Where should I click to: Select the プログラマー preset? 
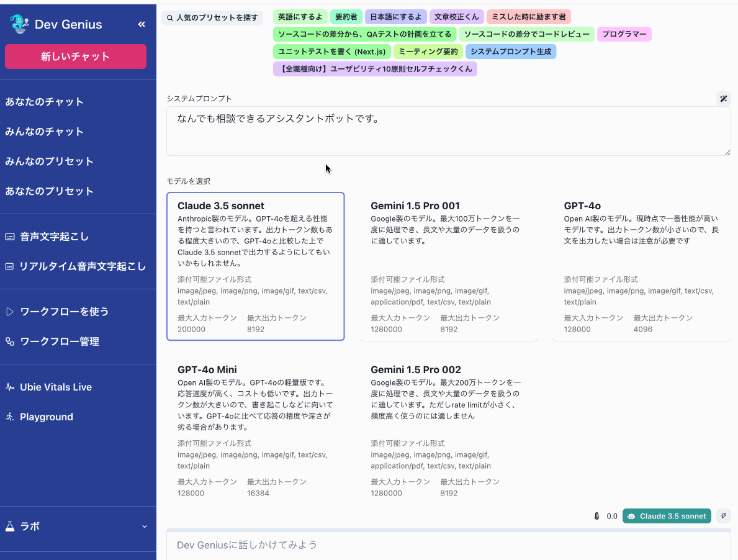point(624,34)
